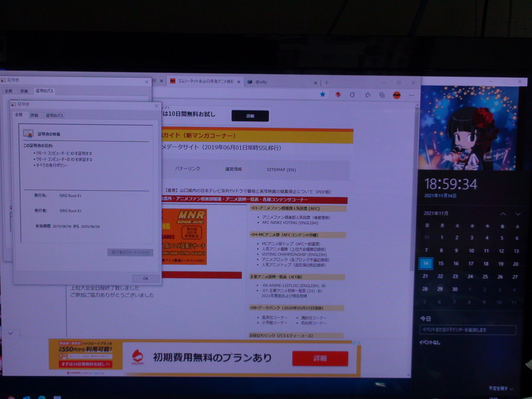Select 詳細 tab in back certificate dialog
Image resolution: width=532 pixels, height=399 pixels.
24,91
